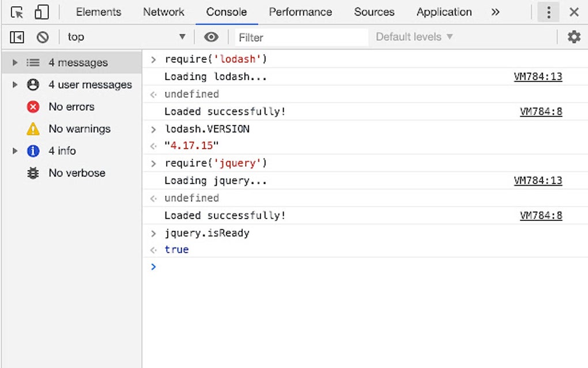Toggle the device toolbar icon

click(42, 12)
